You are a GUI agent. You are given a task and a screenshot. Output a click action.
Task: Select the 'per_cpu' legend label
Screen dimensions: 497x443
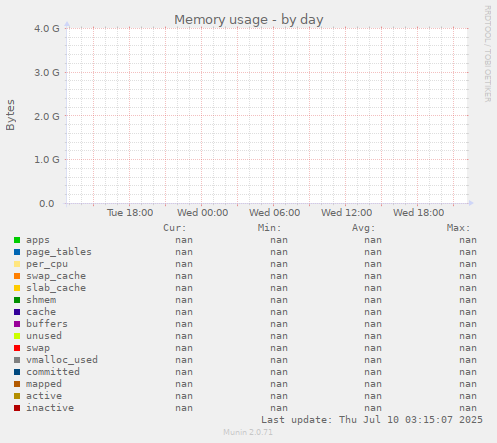coord(47,264)
